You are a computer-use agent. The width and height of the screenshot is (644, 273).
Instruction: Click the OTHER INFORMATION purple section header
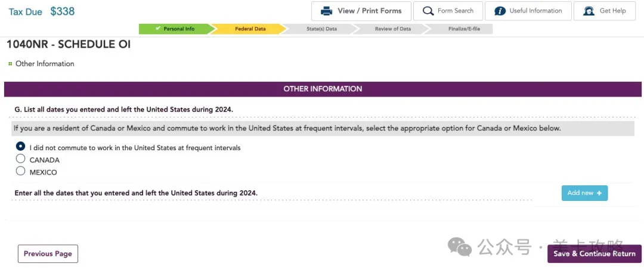323,89
